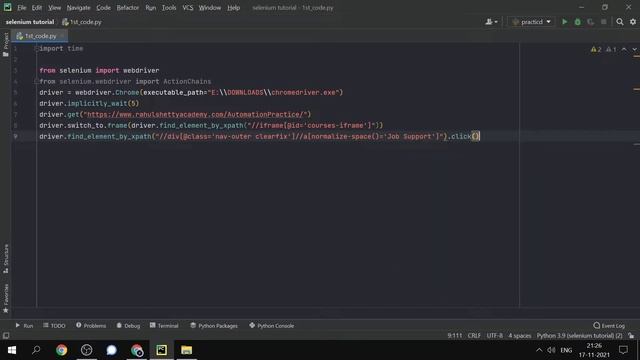Screen dimensions: 640x360
Task: Open the Refactor menu
Action: (x=128, y=8)
